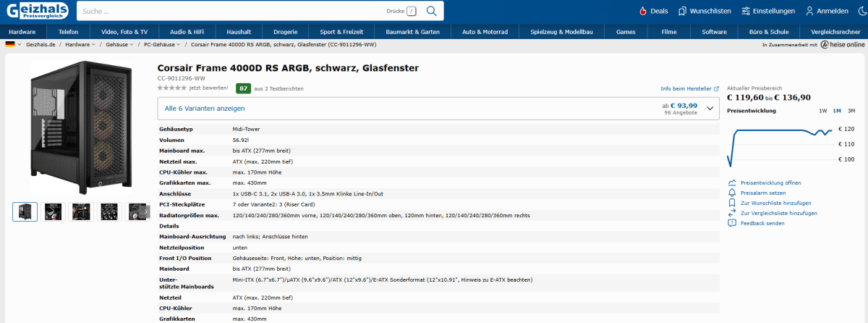Open Einstellungen sliders icon
Viewport: 868px width, 323px height.
[746, 11]
